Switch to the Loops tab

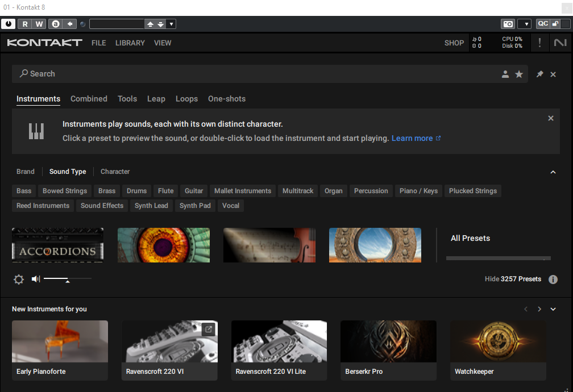(x=186, y=99)
